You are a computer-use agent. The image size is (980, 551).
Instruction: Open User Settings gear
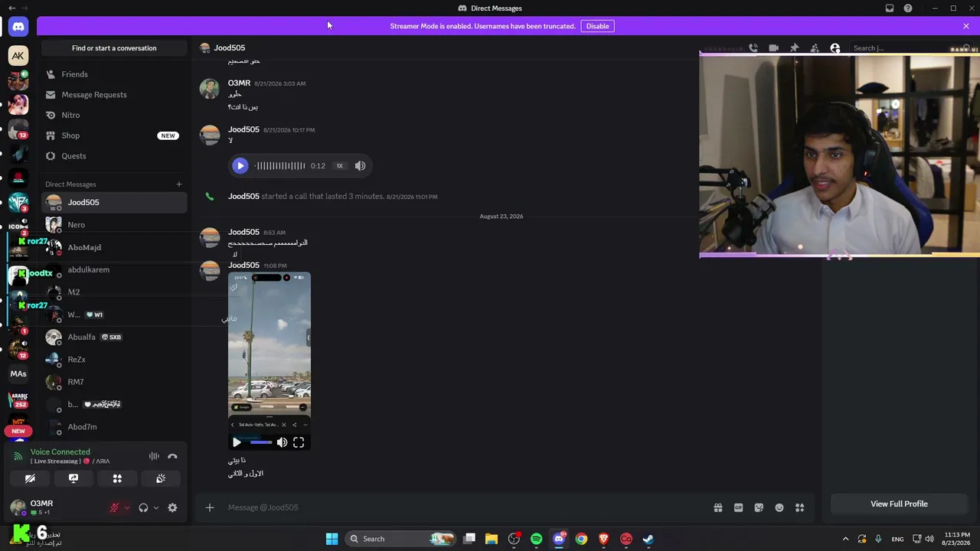click(172, 508)
